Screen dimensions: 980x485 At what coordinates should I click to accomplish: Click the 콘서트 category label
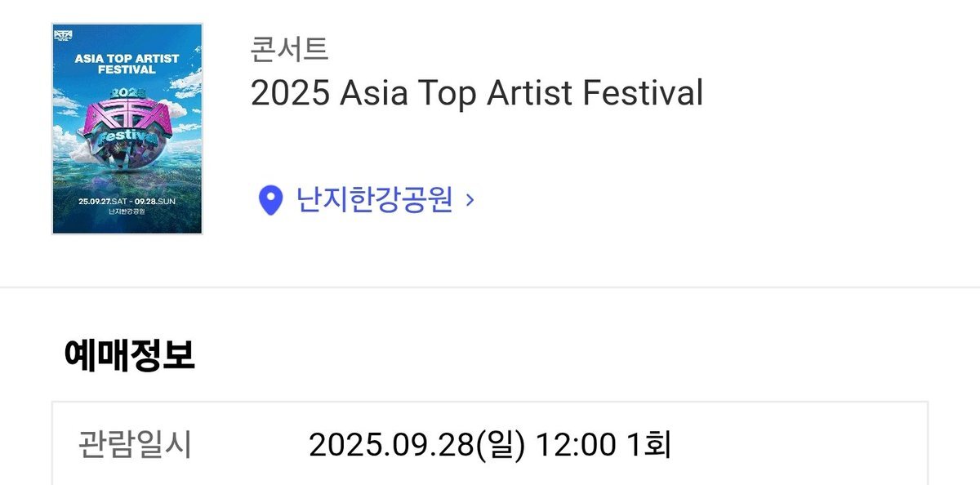click(289, 49)
